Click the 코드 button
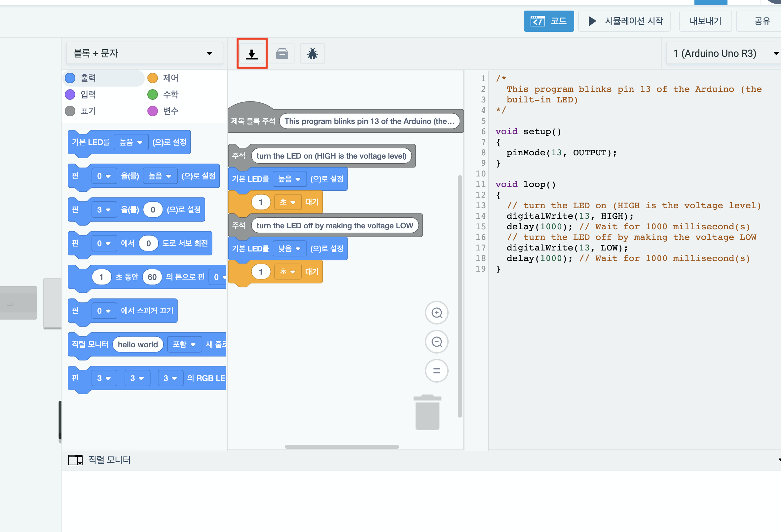Screen dimensions: 781x532 click(x=548, y=21)
